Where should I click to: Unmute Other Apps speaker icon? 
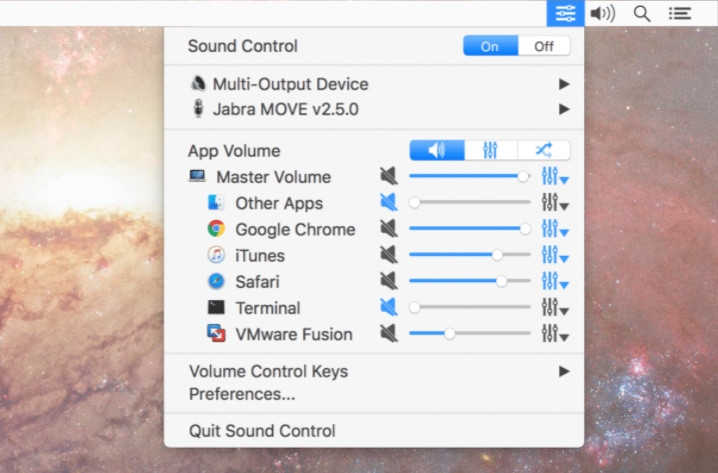(x=388, y=203)
